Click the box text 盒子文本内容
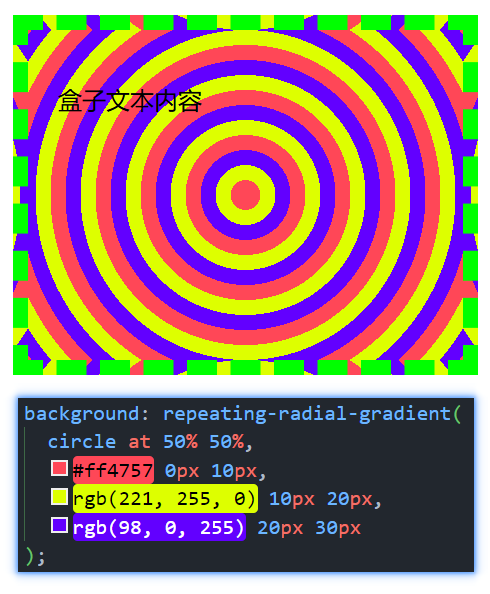This screenshot has width=490, height=594. tap(130, 101)
